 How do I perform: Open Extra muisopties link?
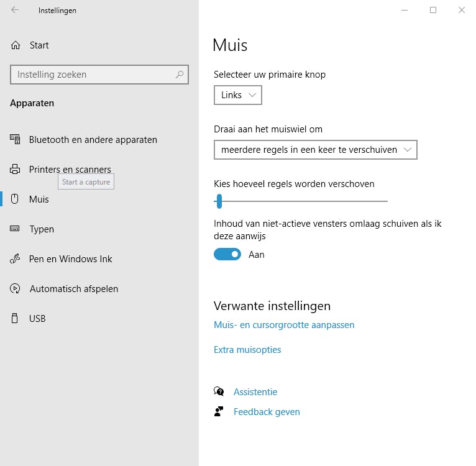(247, 350)
